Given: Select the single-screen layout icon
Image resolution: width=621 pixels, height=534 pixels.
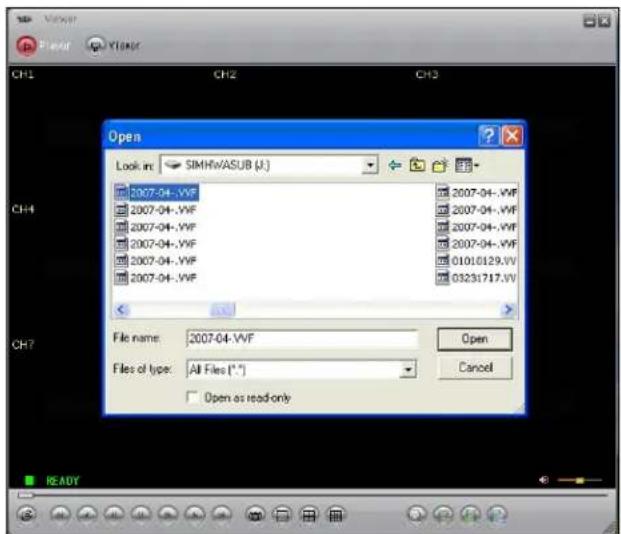Looking at the screenshot, I should pos(282,514).
